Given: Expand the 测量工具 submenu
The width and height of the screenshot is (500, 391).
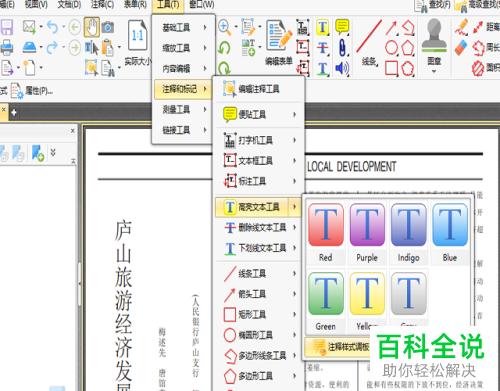Looking at the screenshot, I should click(x=183, y=109).
